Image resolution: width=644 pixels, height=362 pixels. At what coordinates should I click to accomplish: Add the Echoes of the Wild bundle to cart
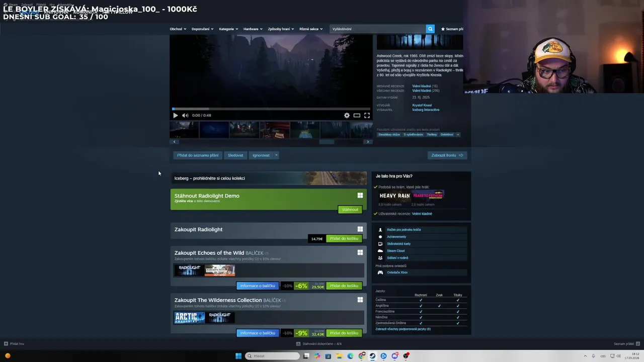point(344,286)
